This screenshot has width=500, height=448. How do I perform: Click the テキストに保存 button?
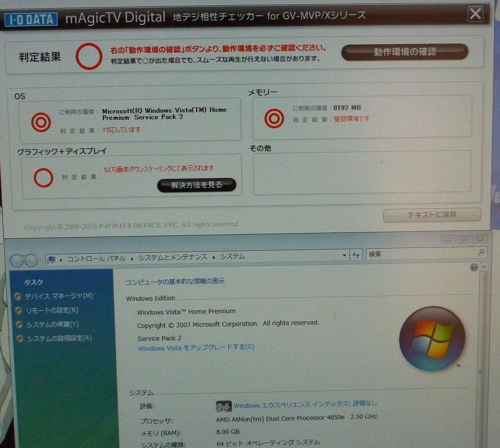pos(432,215)
